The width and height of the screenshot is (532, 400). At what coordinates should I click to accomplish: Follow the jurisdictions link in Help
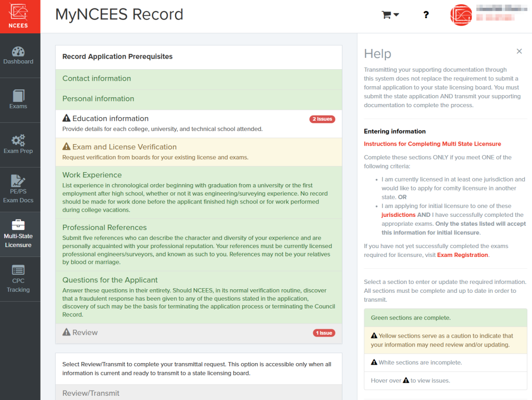(398, 215)
